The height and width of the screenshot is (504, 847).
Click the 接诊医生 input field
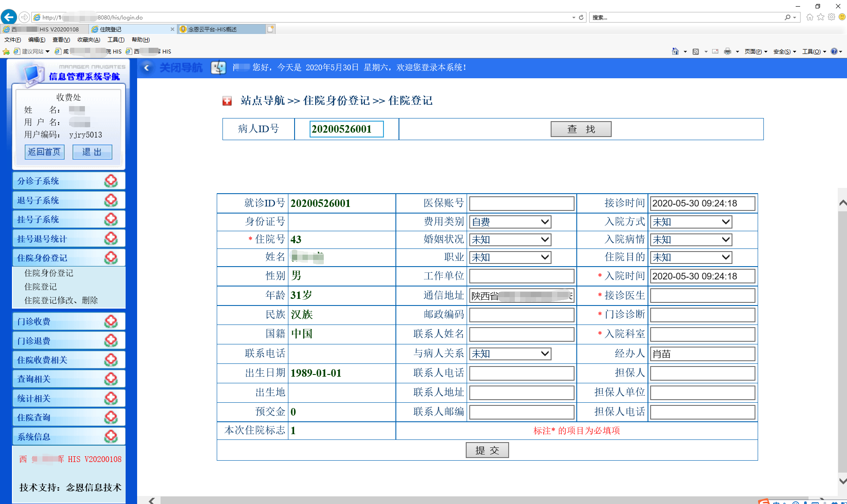[702, 295]
